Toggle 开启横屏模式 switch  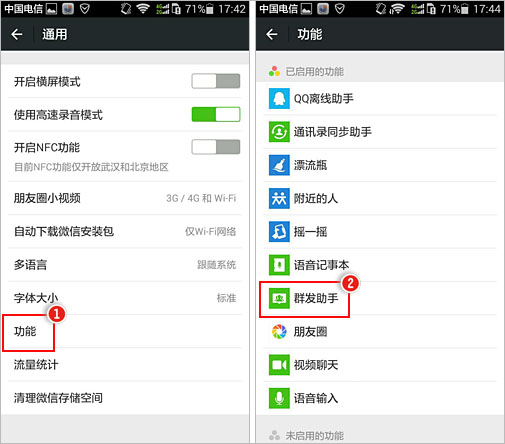point(216,81)
